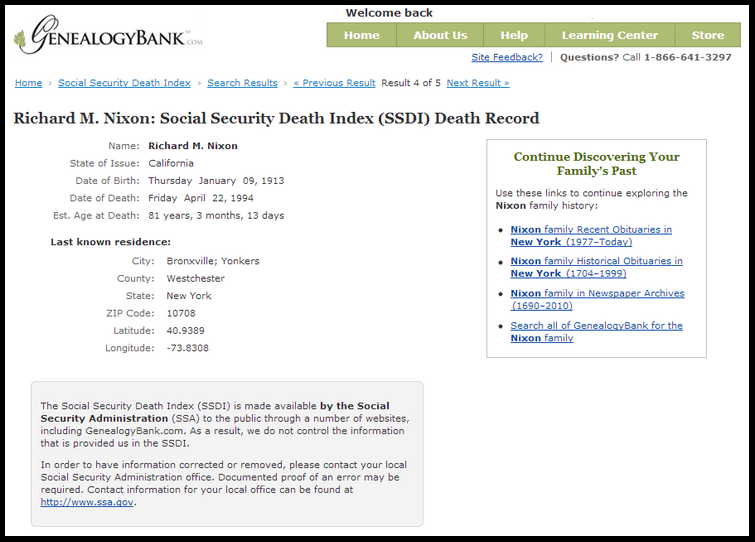Click the 'Est. Age at Death:' label
Viewport: 755px width, 542px height.
(x=96, y=216)
